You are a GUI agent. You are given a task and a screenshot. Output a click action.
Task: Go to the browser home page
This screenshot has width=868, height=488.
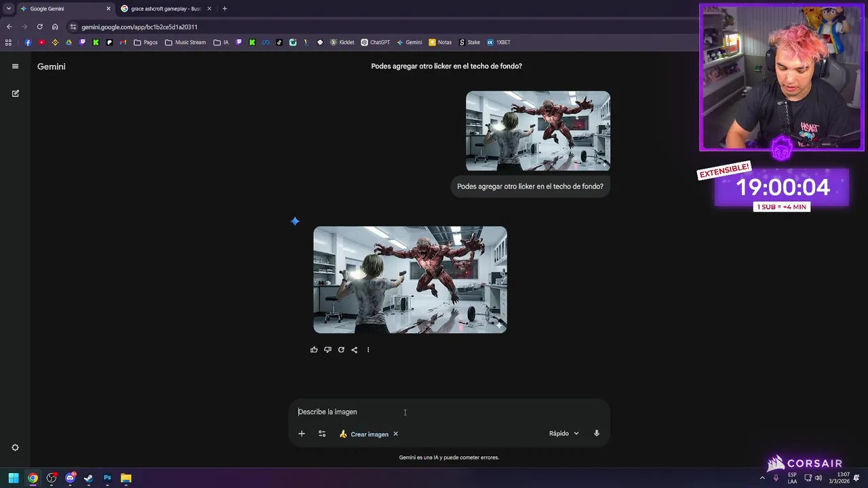[55, 27]
